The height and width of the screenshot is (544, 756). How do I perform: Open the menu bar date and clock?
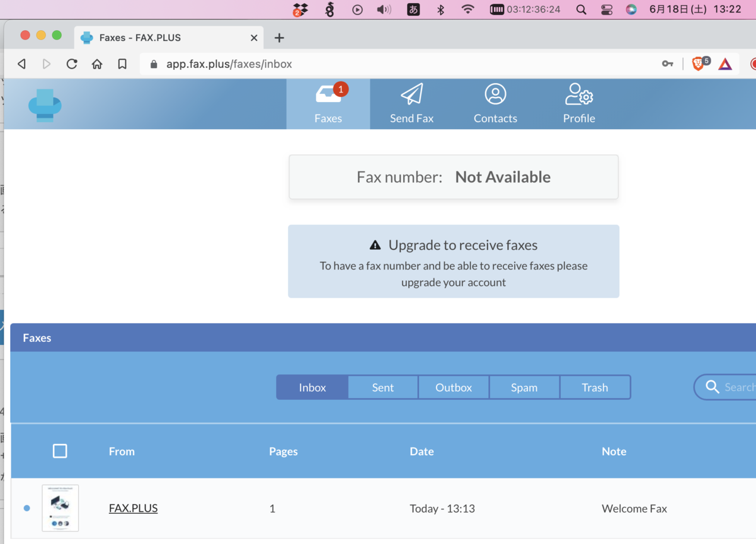click(x=696, y=9)
